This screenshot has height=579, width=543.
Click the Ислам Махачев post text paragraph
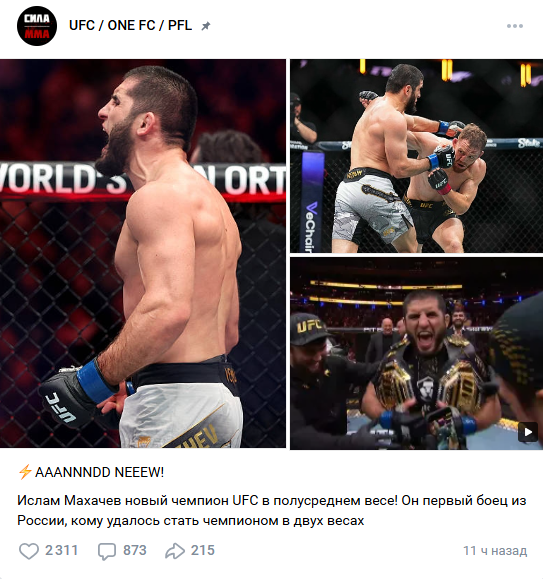(271, 511)
